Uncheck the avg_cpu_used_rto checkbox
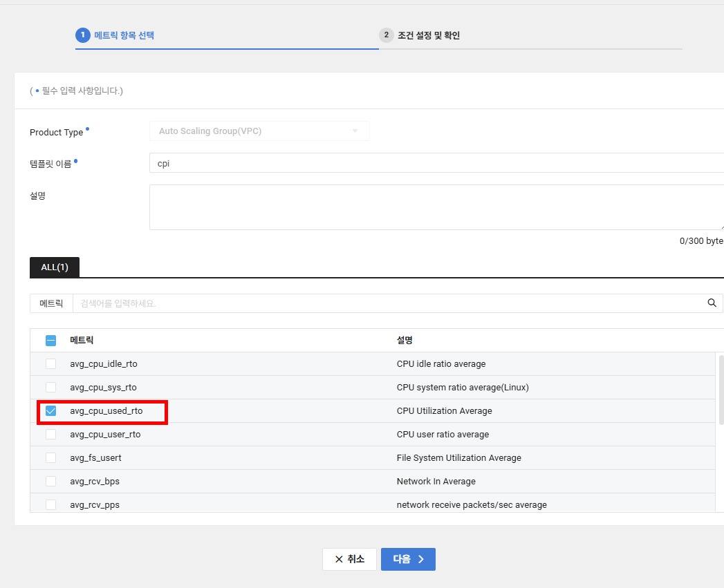This screenshot has width=724, height=588. (x=50, y=410)
